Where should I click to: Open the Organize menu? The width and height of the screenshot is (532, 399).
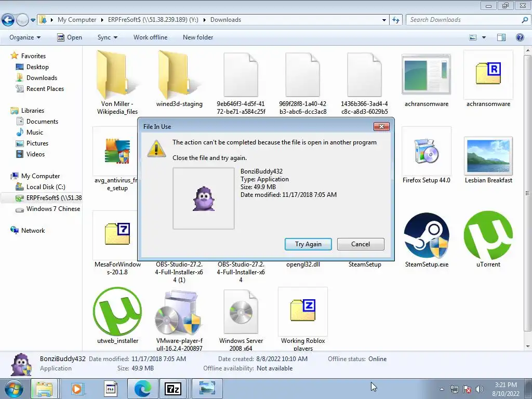pos(25,37)
